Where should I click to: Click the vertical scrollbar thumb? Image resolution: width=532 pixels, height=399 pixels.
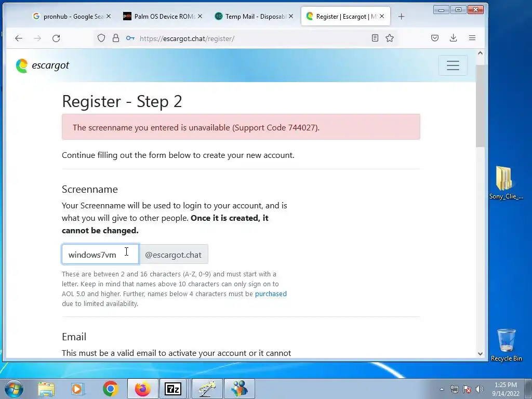[x=480, y=106]
